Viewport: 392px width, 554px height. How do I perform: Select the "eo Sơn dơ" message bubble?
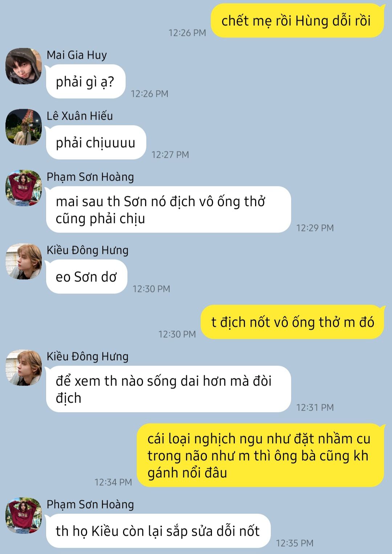[x=86, y=277]
